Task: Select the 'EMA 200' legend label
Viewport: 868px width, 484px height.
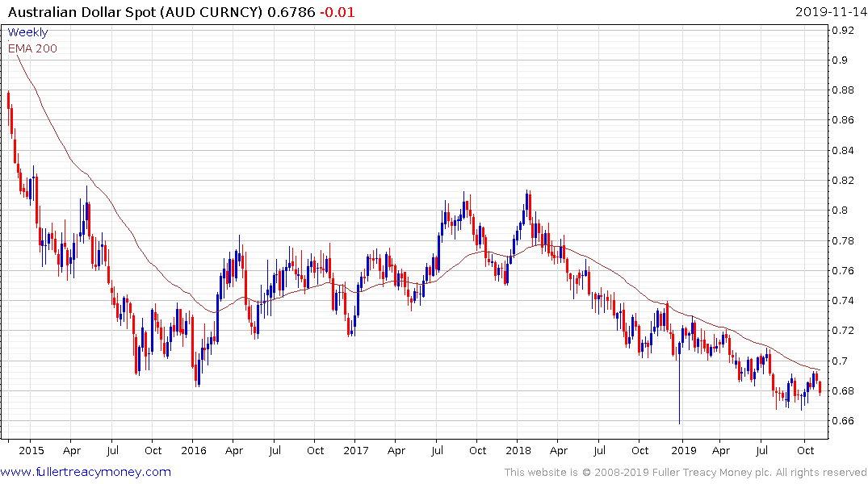Action: [x=32, y=48]
